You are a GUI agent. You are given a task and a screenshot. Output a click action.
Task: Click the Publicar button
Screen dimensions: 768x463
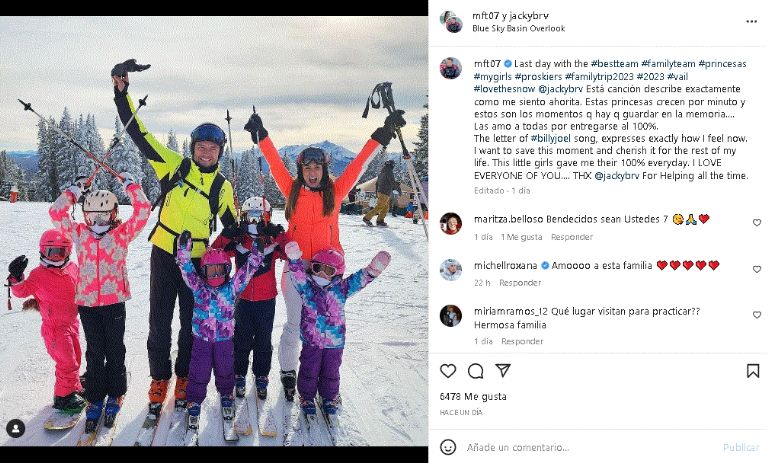tap(741, 447)
